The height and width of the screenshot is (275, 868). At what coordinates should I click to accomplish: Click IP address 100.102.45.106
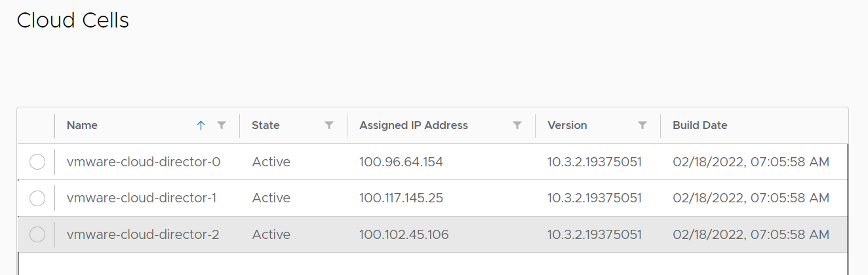point(404,234)
